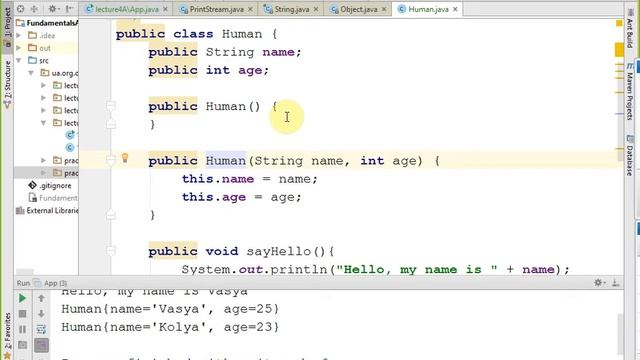This screenshot has height=360, width=640.
Task: Click the collapse-all icon in Project toolbar
Action: 34,9
